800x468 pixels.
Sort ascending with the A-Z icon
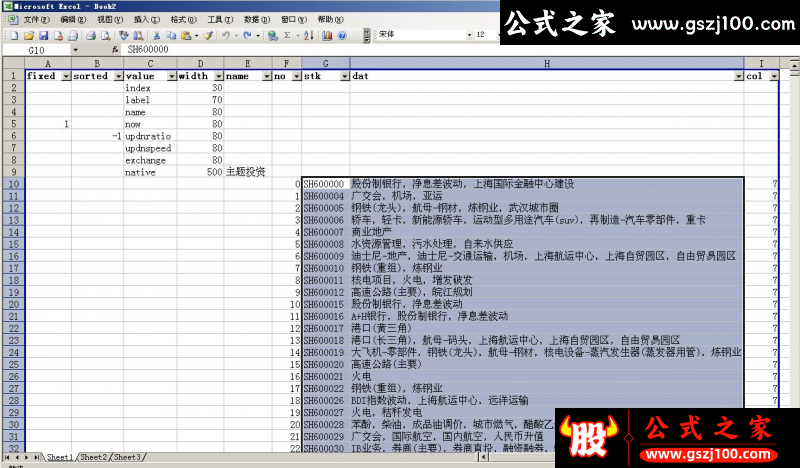(x=309, y=35)
